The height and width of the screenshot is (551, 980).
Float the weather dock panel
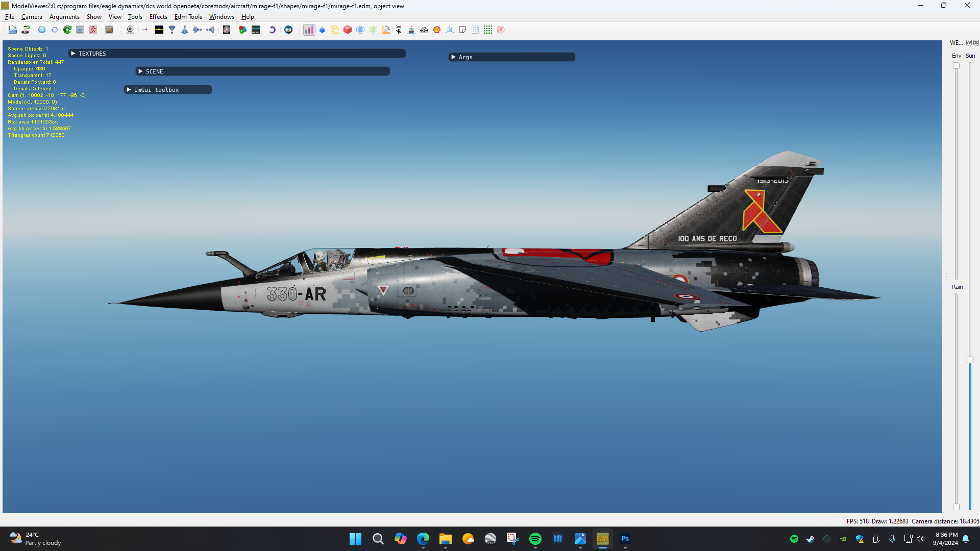tap(969, 43)
